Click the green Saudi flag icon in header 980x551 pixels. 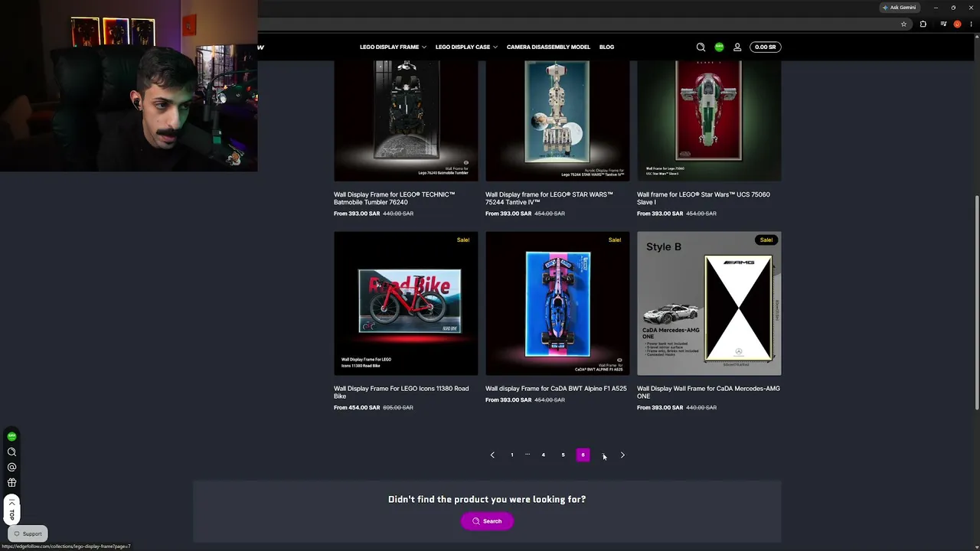[719, 47]
